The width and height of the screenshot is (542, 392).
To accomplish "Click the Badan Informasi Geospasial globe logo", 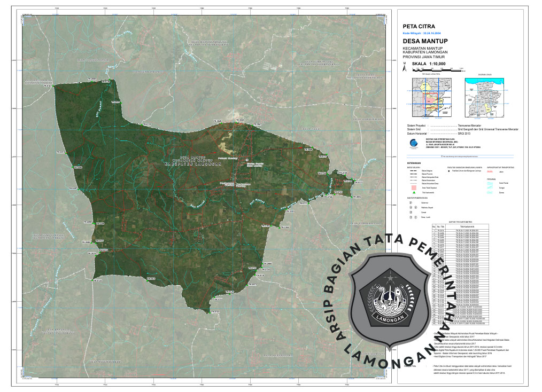I will (411, 143).
